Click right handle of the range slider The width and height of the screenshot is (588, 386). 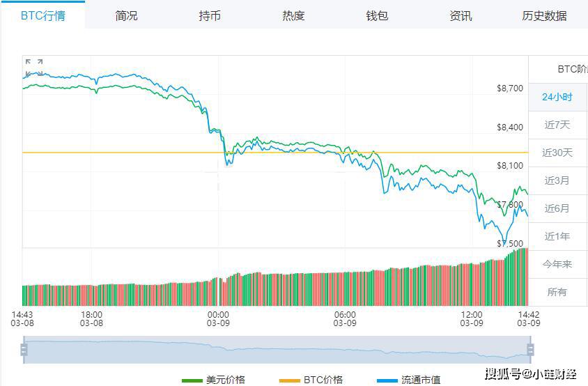point(530,349)
